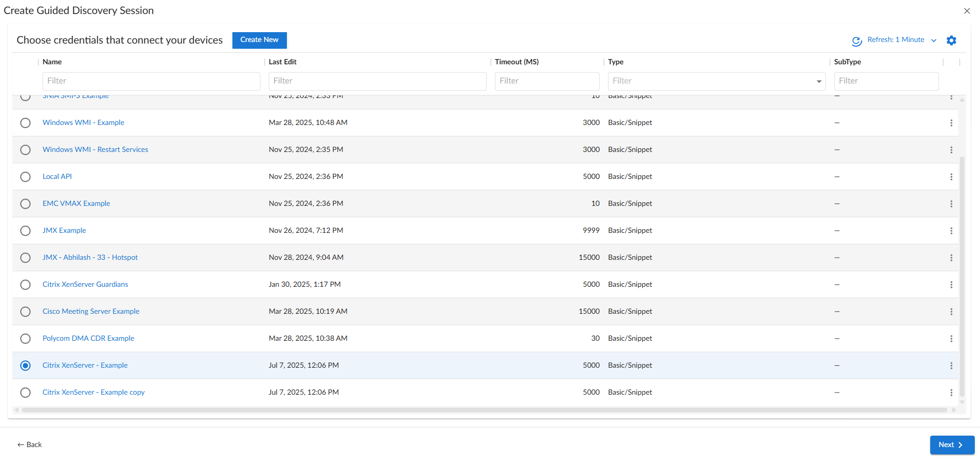Open the kebab menu for Citrix XenServer Guardians

tap(951, 285)
